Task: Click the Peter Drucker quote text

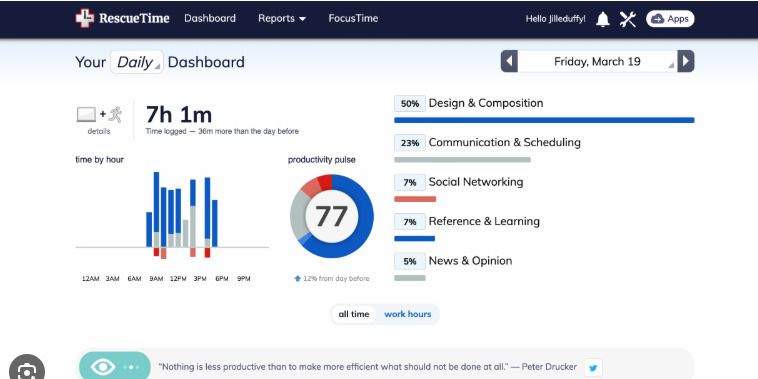Action: [x=367, y=367]
